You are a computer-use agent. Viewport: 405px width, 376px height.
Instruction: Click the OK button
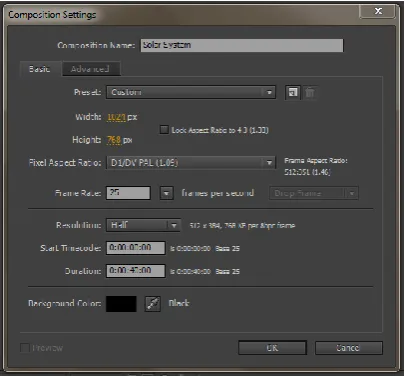(x=272, y=348)
